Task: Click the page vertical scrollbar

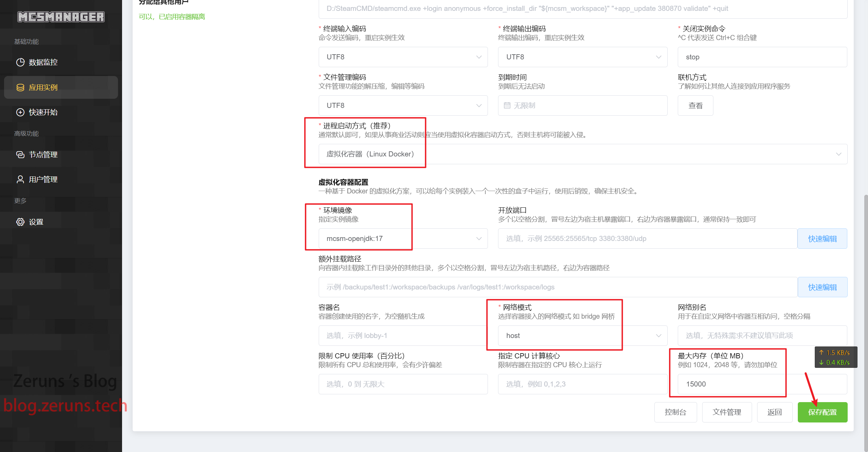Action: [x=866, y=322]
